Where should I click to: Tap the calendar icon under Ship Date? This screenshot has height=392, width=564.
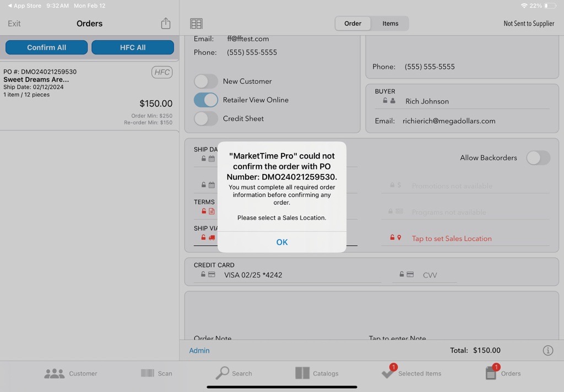pos(211,159)
